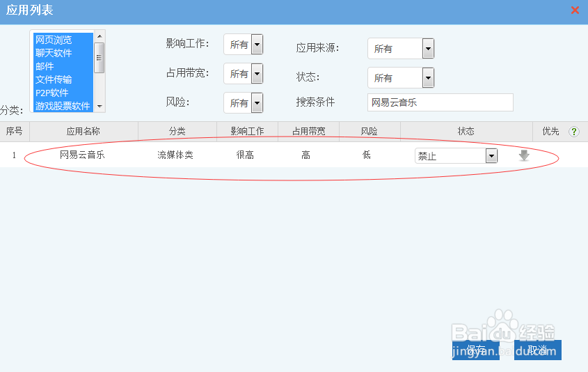
Task: Click the 应用名称 column header
Action: (84, 132)
